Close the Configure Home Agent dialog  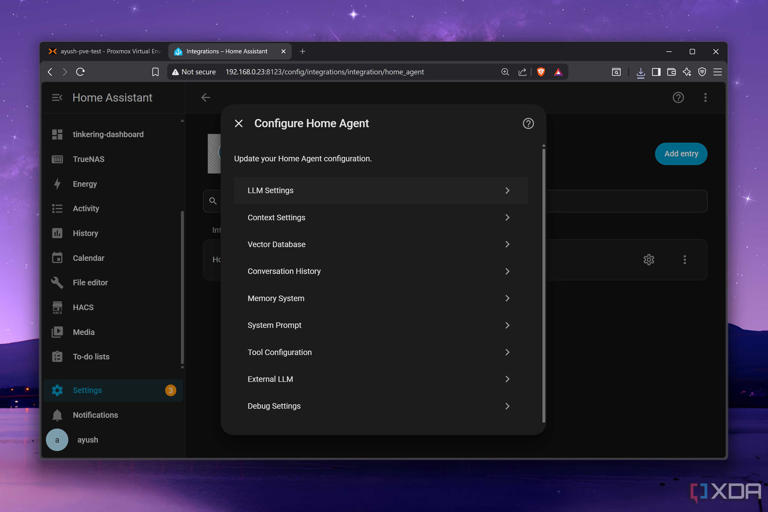[239, 123]
